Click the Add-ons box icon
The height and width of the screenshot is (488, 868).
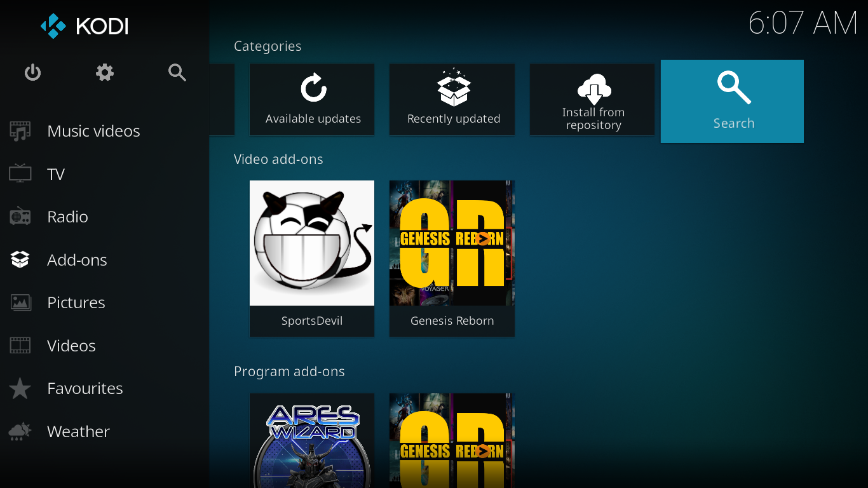[x=20, y=259]
